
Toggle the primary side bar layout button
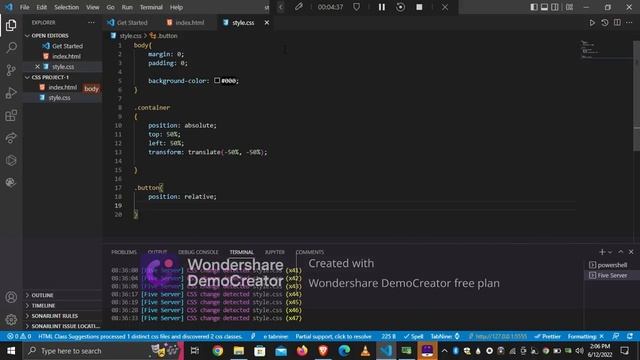(x=534, y=7)
